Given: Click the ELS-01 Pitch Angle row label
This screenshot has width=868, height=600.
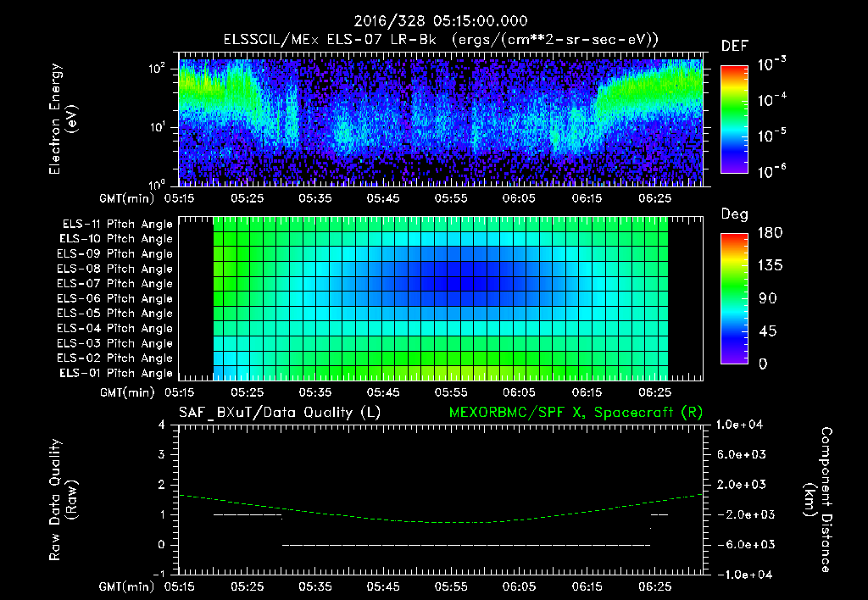Looking at the screenshot, I should click(116, 373).
